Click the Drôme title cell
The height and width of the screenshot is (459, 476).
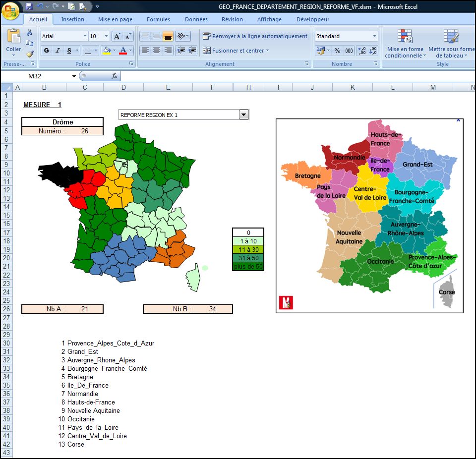62,122
